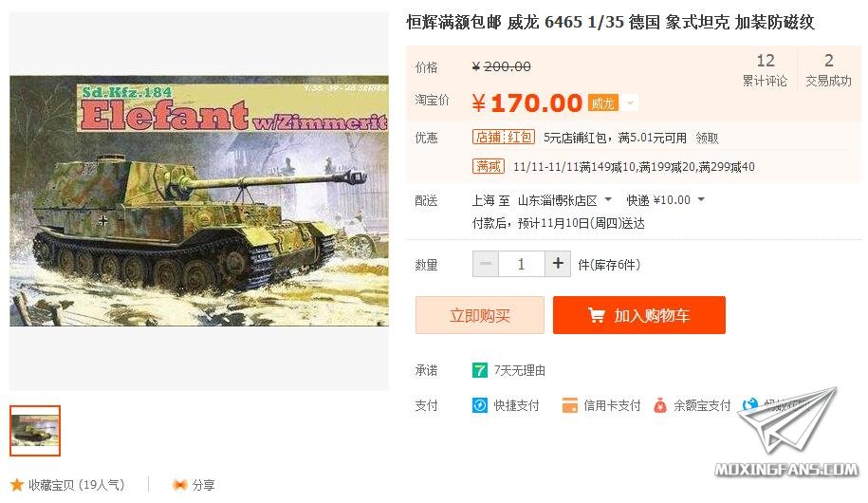Image resolution: width=868 pixels, height=503 pixels.
Task: Click the credit card payment icon
Action: click(569, 405)
